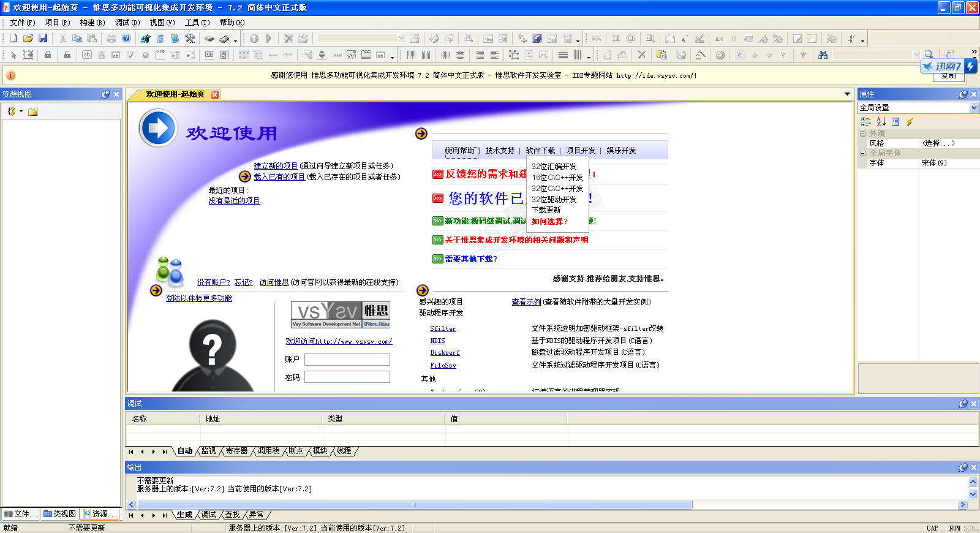Click the folder icon in resource view
Screen dimensions: 980x533
coord(33,112)
